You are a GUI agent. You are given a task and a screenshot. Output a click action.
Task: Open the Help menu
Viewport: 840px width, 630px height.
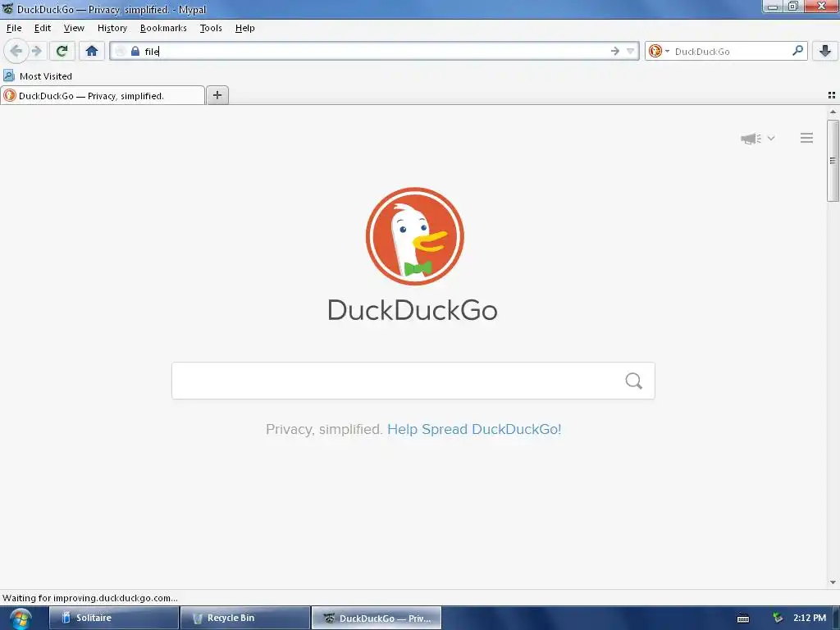click(x=244, y=28)
